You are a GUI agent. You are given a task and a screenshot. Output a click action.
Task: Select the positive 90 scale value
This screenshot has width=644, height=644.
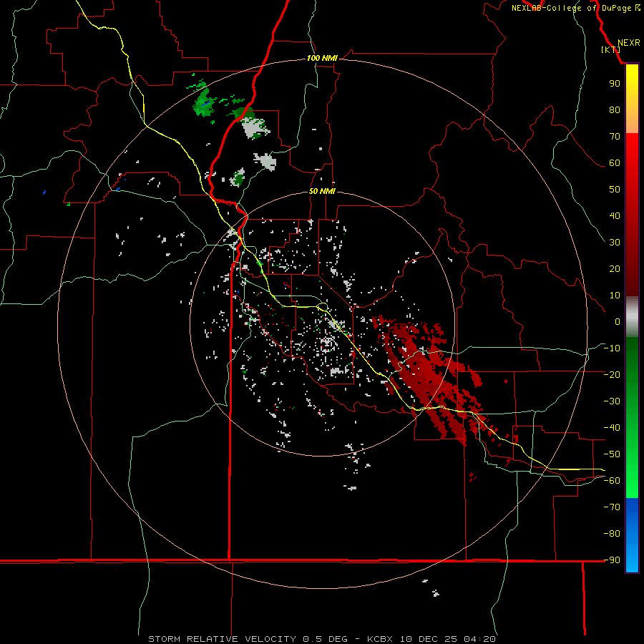(x=615, y=84)
